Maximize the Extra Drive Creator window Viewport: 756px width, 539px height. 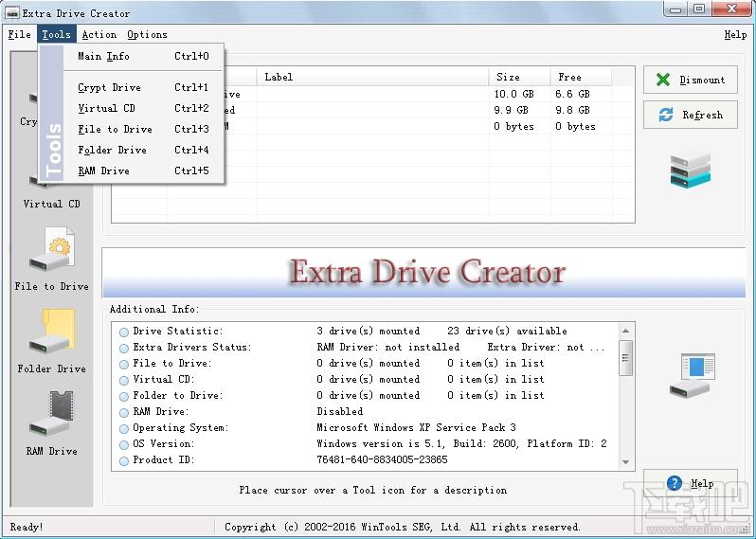click(x=699, y=9)
